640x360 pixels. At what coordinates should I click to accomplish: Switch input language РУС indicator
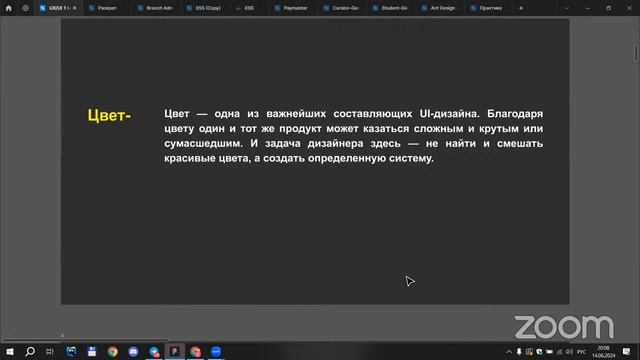coord(582,352)
